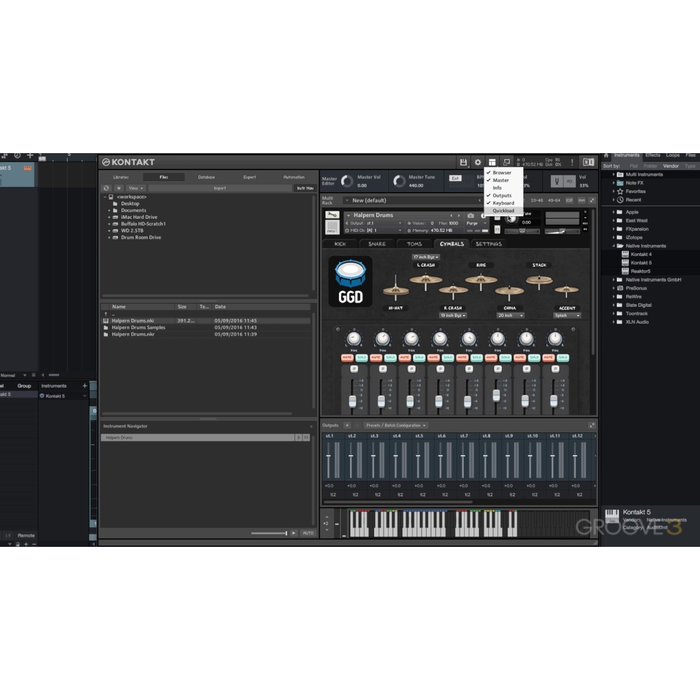Mute the first cymbal mixer channel

coord(347,358)
